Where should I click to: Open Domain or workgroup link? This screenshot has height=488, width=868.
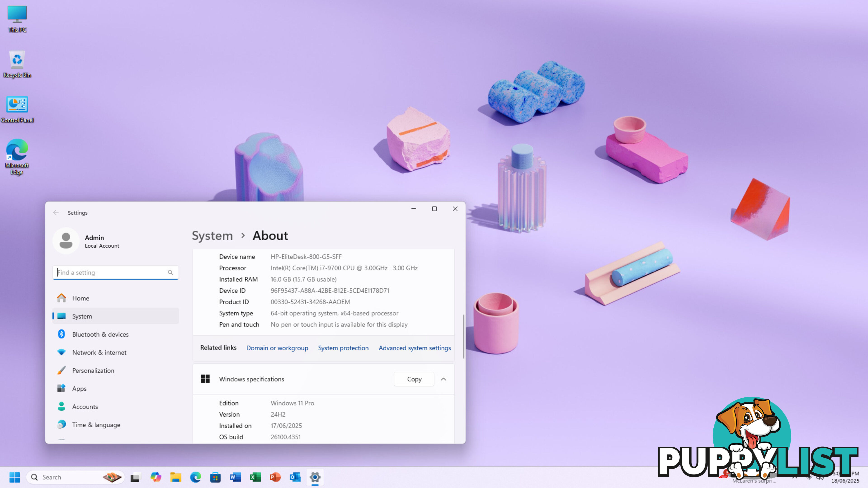[277, 348]
